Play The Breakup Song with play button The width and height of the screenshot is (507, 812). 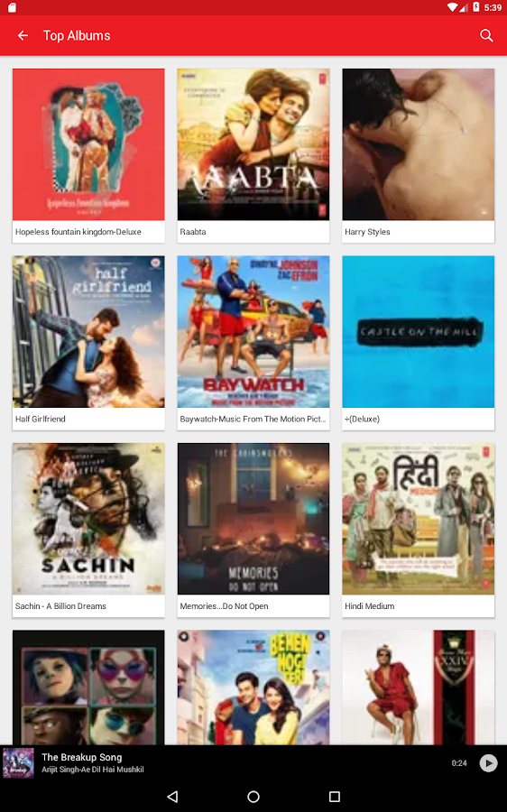488,762
